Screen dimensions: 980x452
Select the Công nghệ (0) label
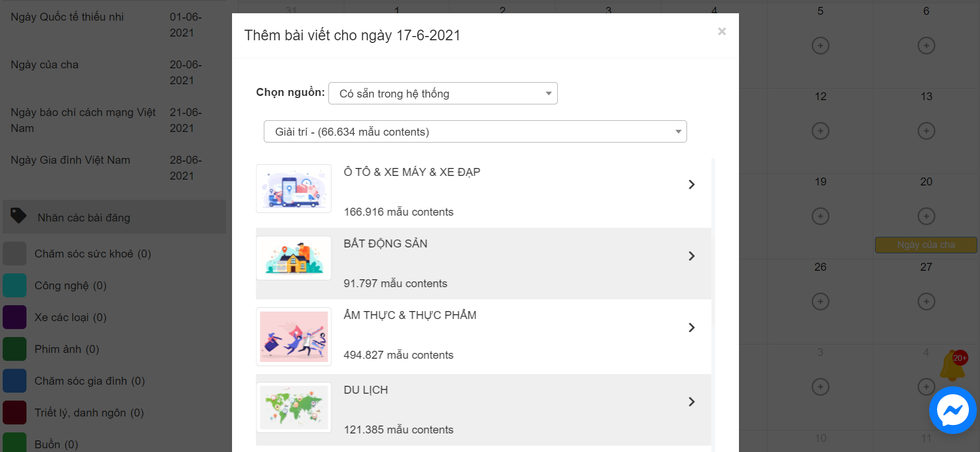[x=70, y=286]
